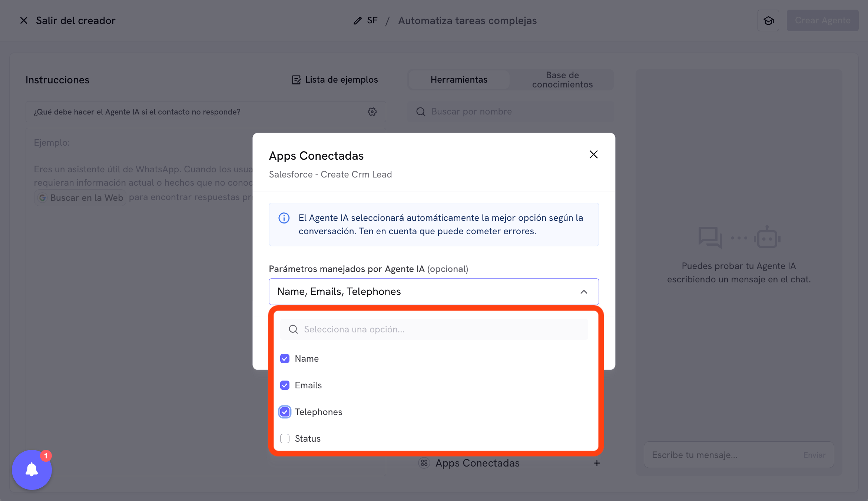Image resolution: width=868 pixels, height=501 pixels.
Task: Click the search icon in the options dropdown
Action: pyautogui.click(x=293, y=329)
